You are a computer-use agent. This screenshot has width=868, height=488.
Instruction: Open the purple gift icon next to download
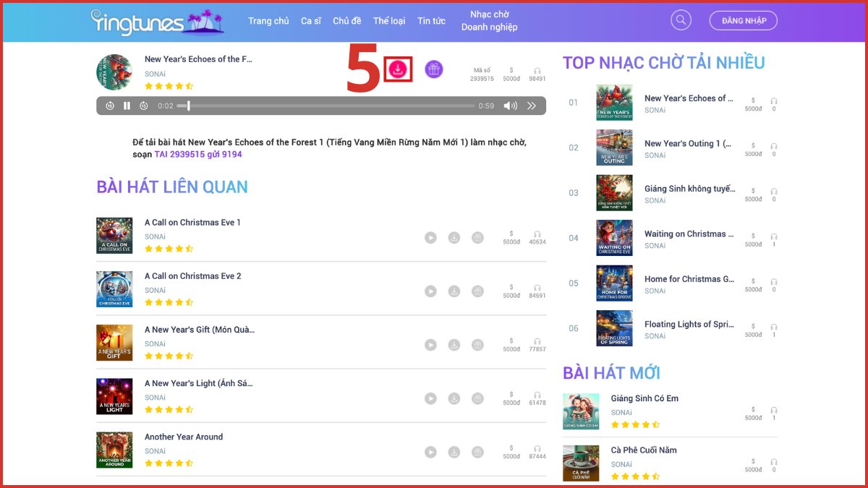[x=434, y=69]
